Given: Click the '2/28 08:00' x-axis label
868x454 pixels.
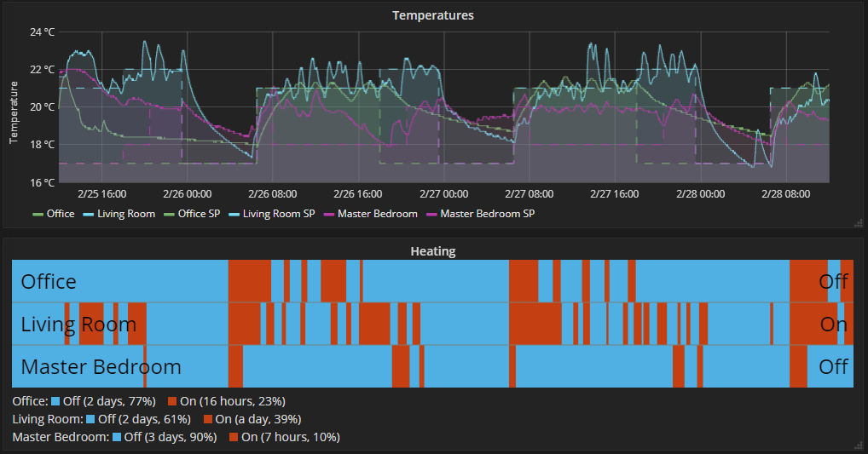Looking at the screenshot, I should pos(785,194).
